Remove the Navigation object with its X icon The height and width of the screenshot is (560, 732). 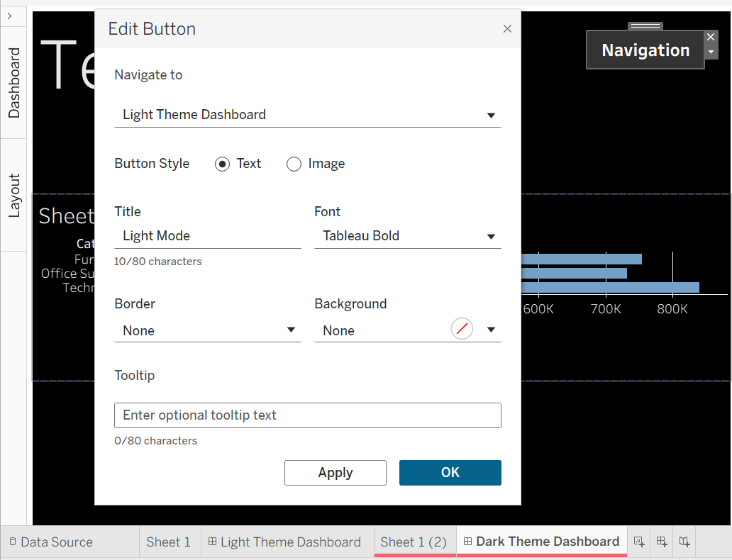711,37
